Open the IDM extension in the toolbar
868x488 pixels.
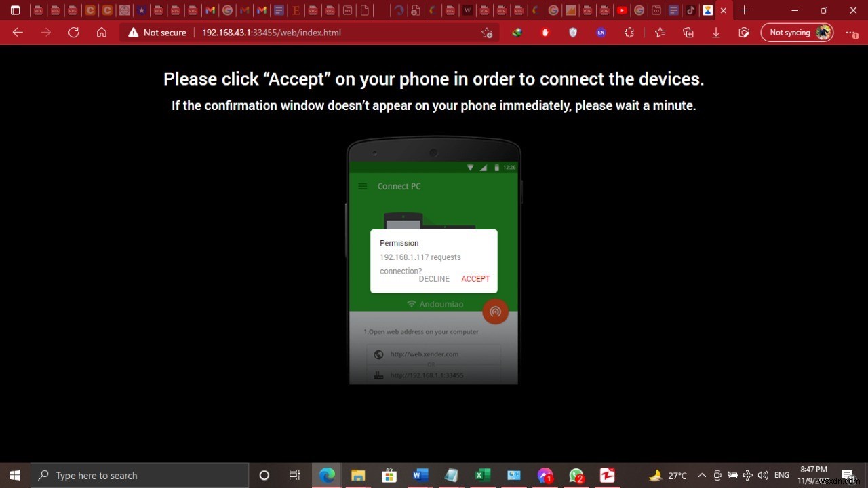click(517, 32)
